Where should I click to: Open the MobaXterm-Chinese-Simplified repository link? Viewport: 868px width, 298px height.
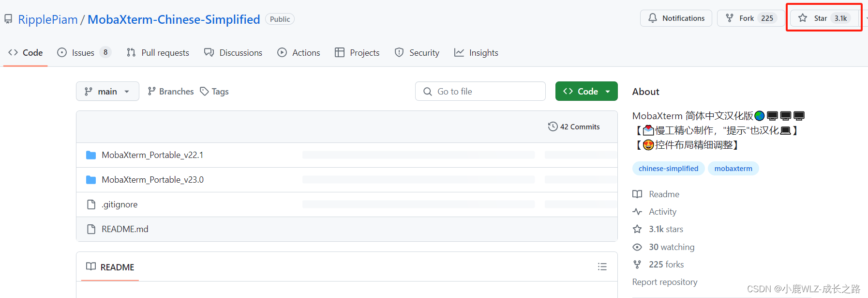pos(174,19)
